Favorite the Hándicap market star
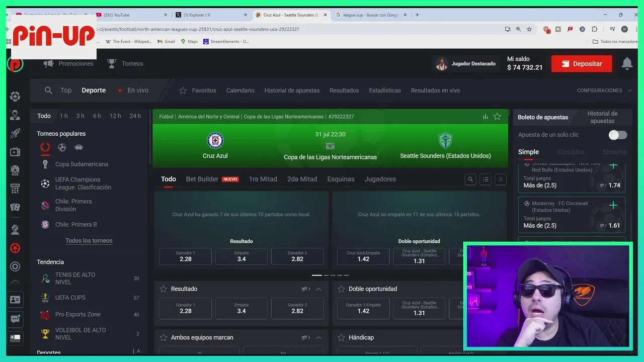The width and height of the screenshot is (644, 362). click(x=341, y=338)
